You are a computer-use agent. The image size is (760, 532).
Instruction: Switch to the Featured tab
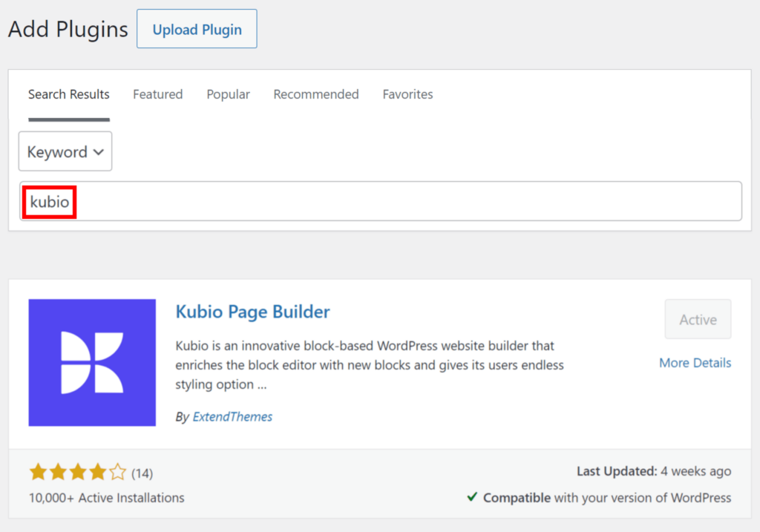pyautogui.click(x=157, y=94)
